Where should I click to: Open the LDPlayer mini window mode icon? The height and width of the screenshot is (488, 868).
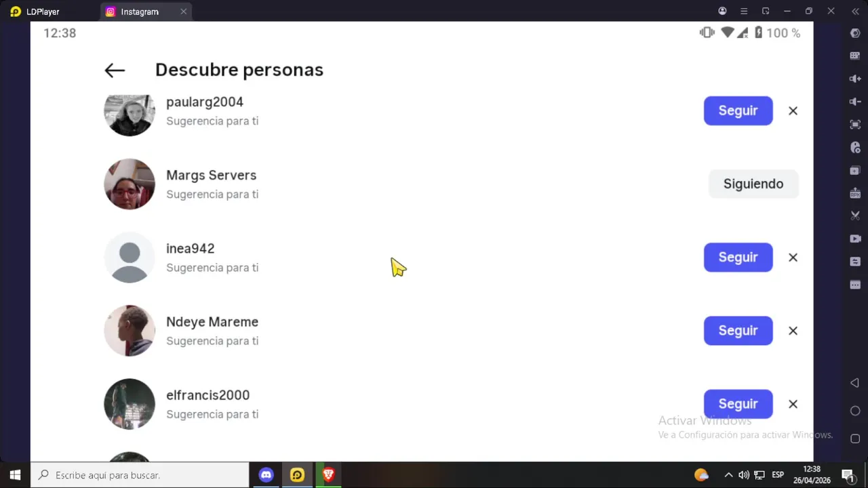[766, 11]
